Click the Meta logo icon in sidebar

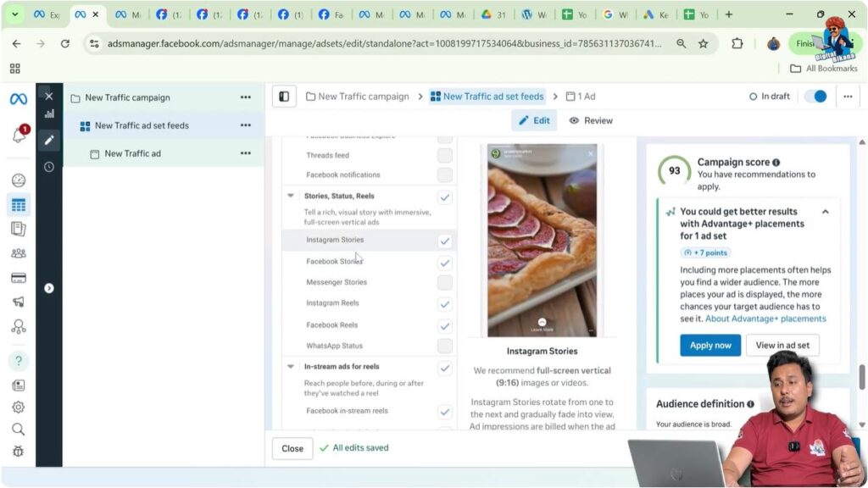coord(19,99)
